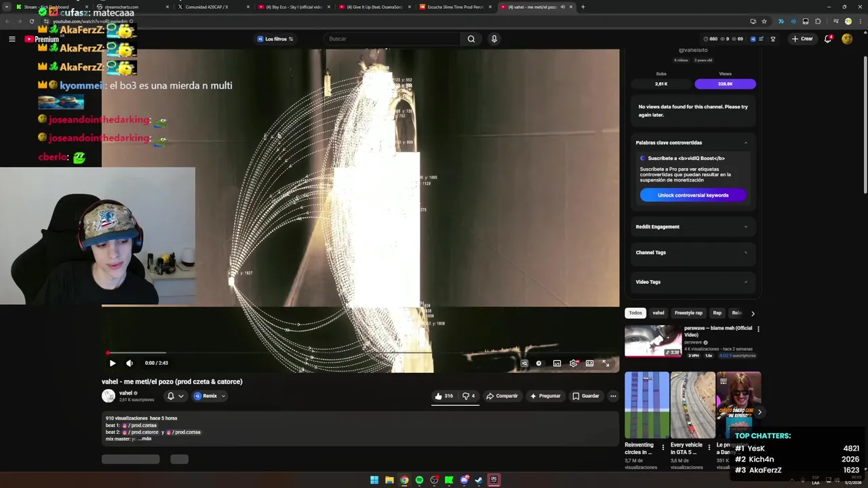Screen dimensions: 868x488
Task: Open Spotify from the taskbar
Action: (x=419, y=480)
